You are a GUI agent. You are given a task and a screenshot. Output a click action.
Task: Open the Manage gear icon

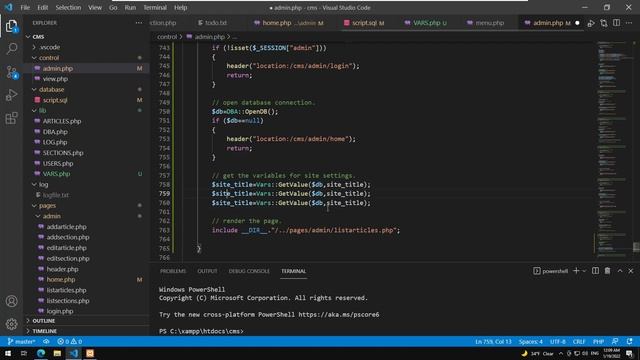[11, 324]
